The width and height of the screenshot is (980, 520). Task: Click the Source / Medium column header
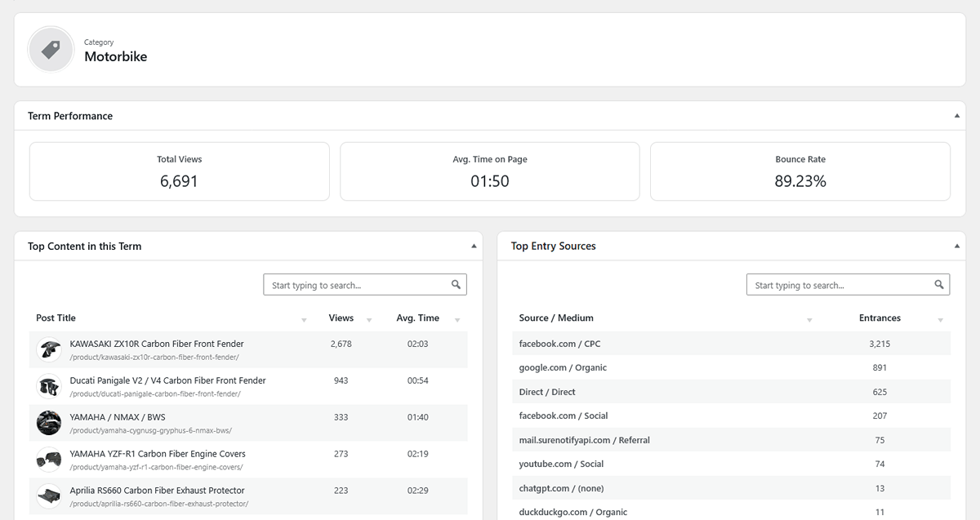click(x=556, y=318)
